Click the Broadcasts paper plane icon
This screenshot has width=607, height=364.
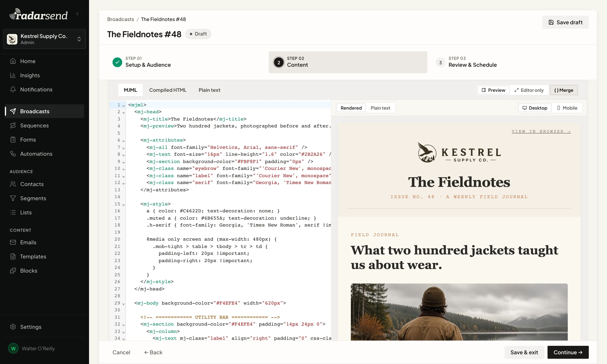13,111
